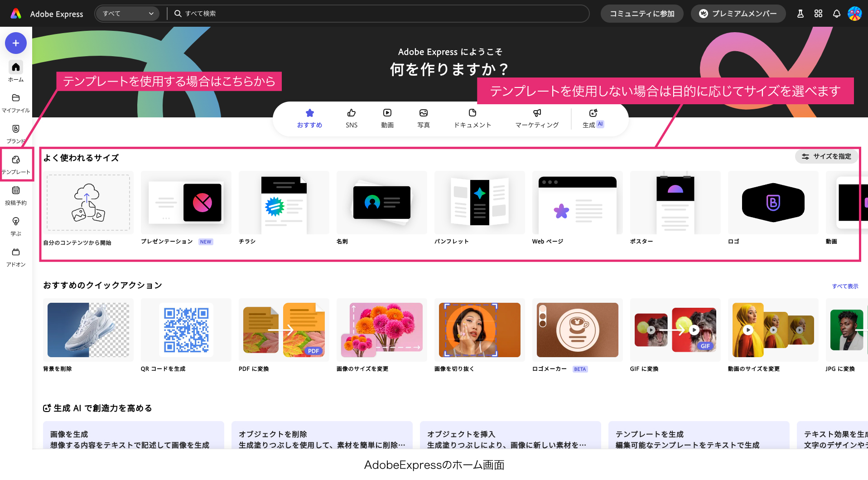Switch to the マーケティング tab
Viewport: 868px width, 480px height.
coord(537,118)
